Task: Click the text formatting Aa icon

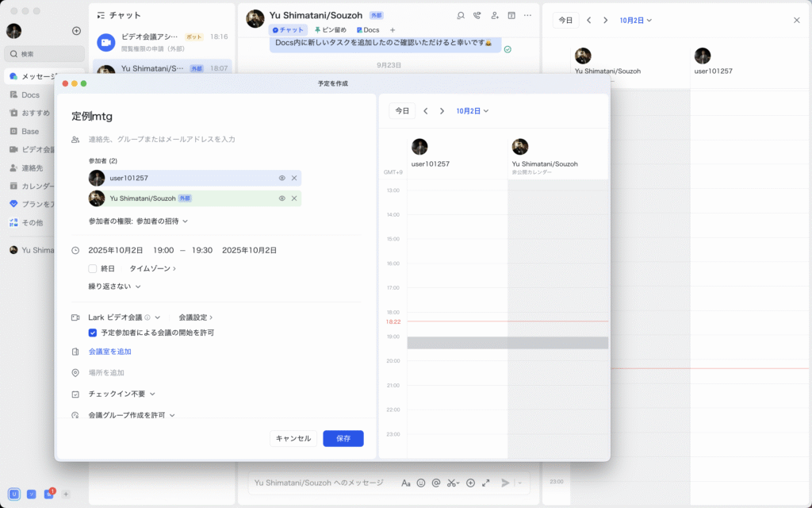Action: (x=406, y=483)
